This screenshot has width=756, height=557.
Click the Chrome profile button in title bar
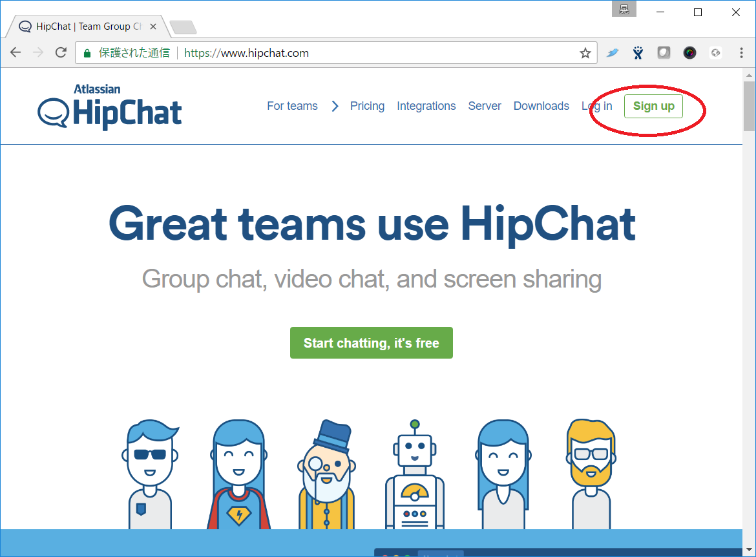point(624,9)
